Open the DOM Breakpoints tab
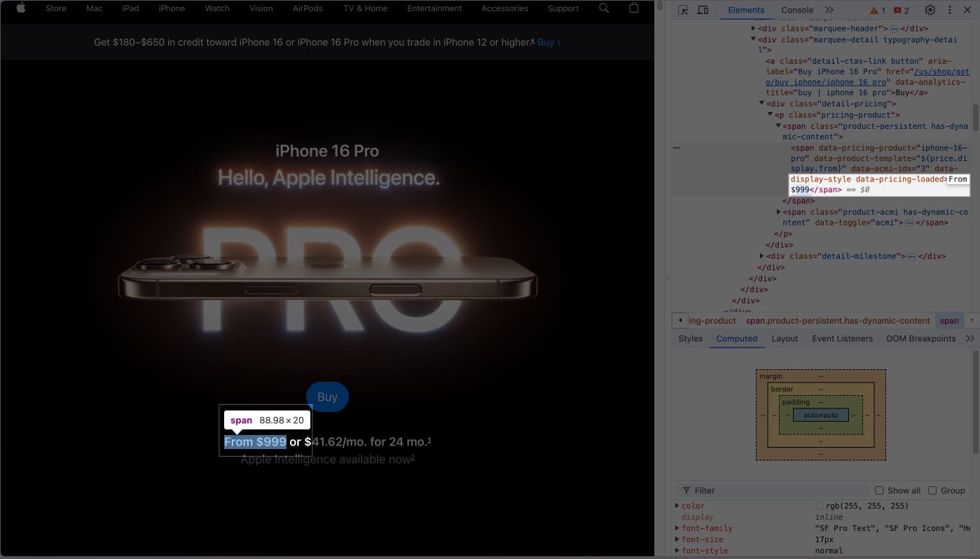 pyautogui.click(x=920, y=338)
